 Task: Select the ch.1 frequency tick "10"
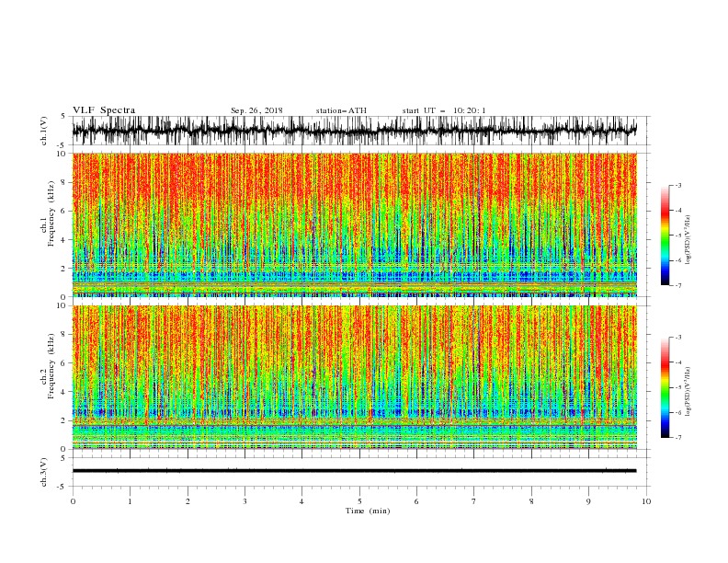click(x=63, y=154)
